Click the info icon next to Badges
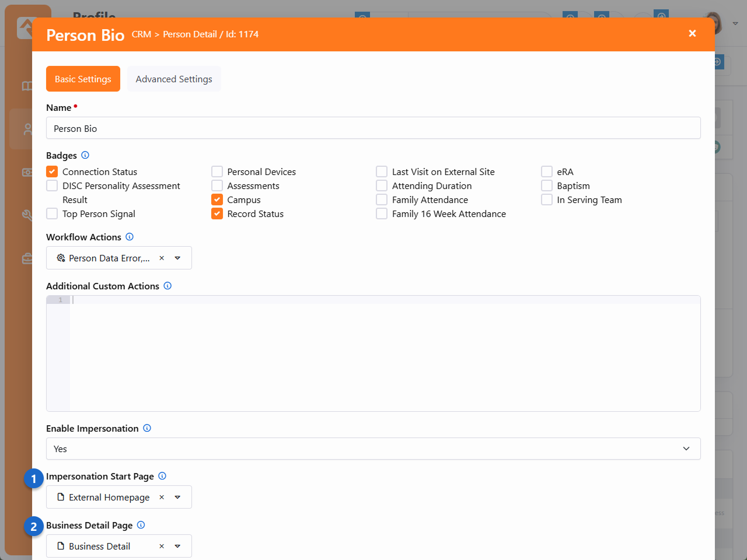 coord(85,155)
